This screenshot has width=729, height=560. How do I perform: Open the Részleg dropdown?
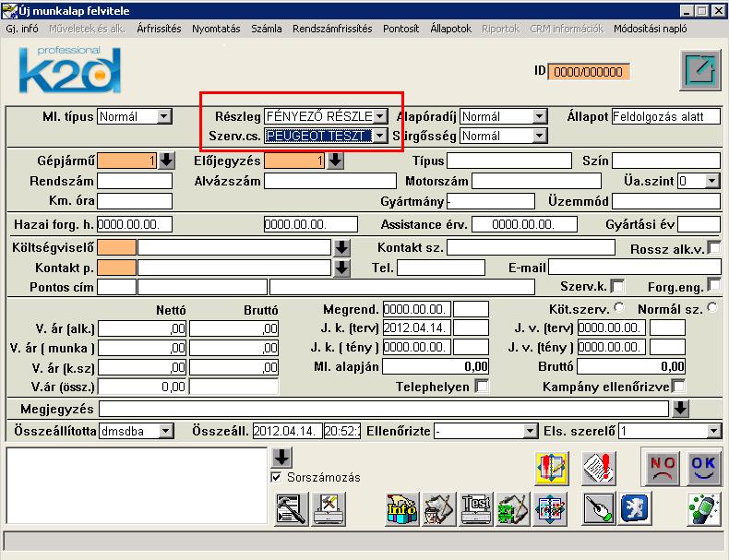pyautogui.click(x=380, y=116)
